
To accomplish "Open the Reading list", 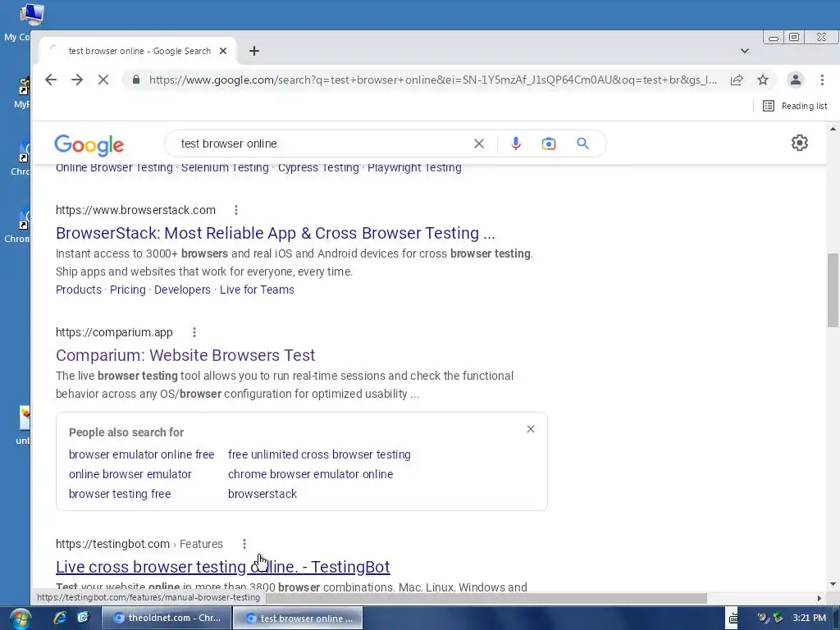I will (x=795, y=106).
